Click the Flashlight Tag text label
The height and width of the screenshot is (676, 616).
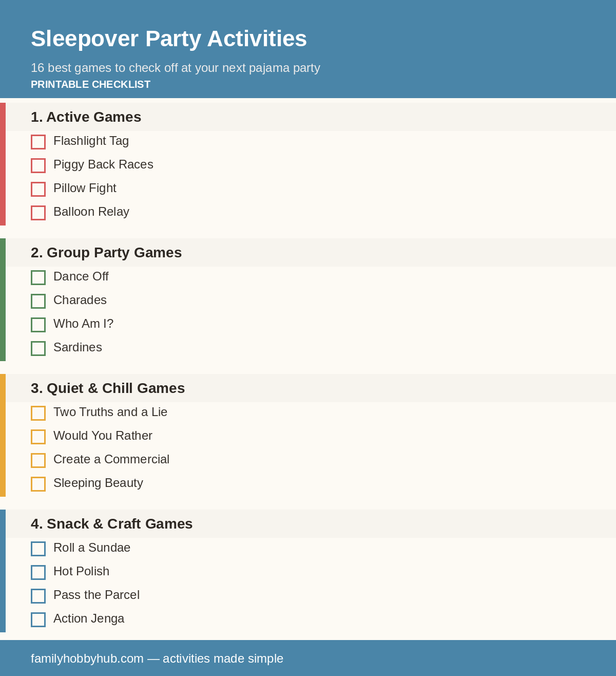click(91, 141)
